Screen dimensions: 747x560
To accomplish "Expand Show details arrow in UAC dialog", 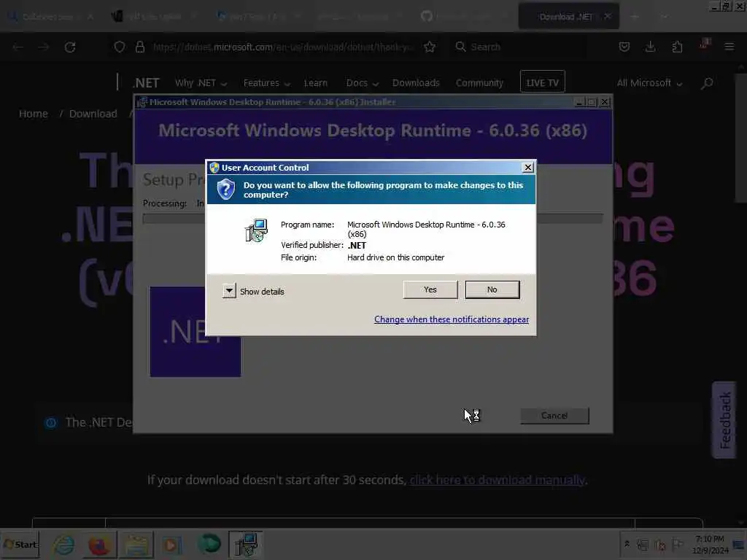I will (229, 290).
